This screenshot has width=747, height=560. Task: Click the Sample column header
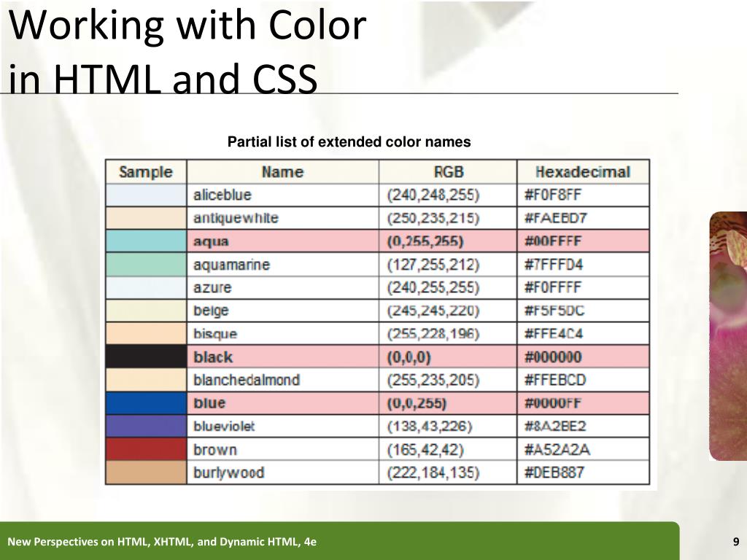[x=146, y=172]
